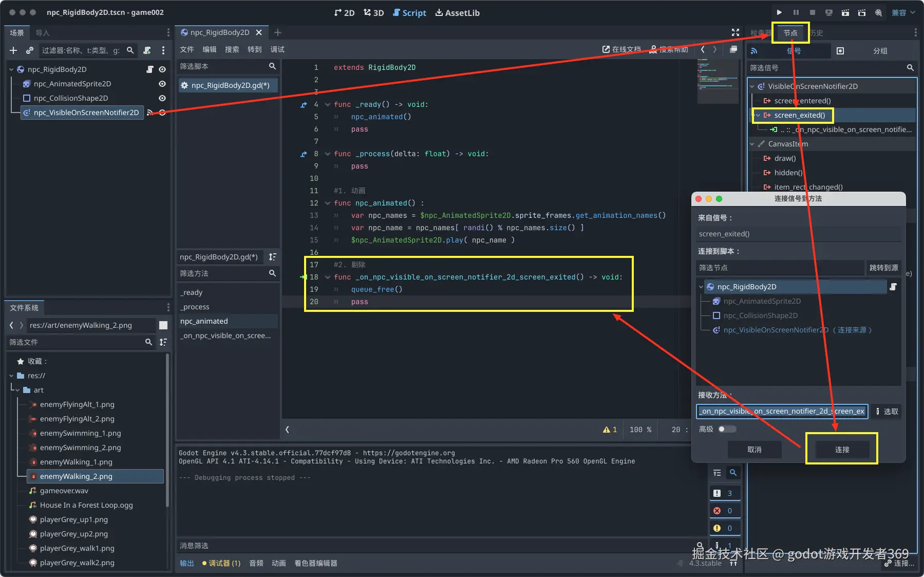Screen dimensions: 924x577
Task: Collapse the npc_RigidBody2D scene tree root
Action: point(11,69)
